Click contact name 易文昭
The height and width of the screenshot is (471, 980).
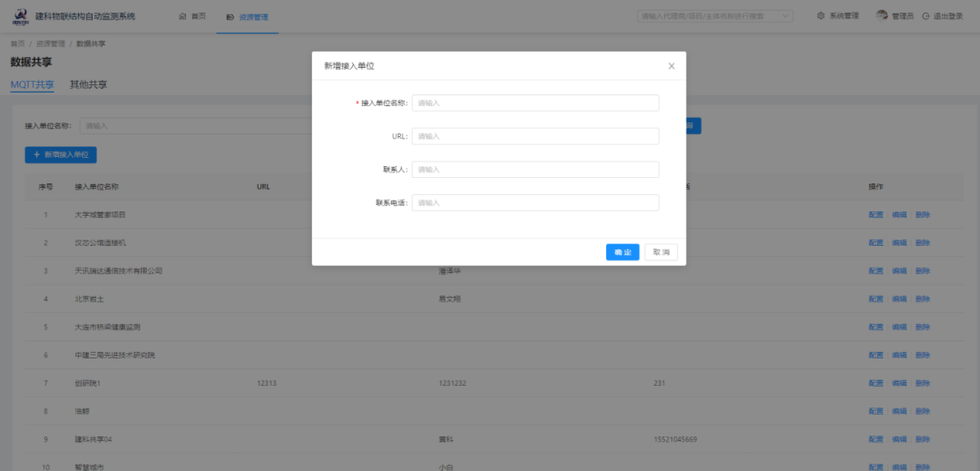[450, 299]
